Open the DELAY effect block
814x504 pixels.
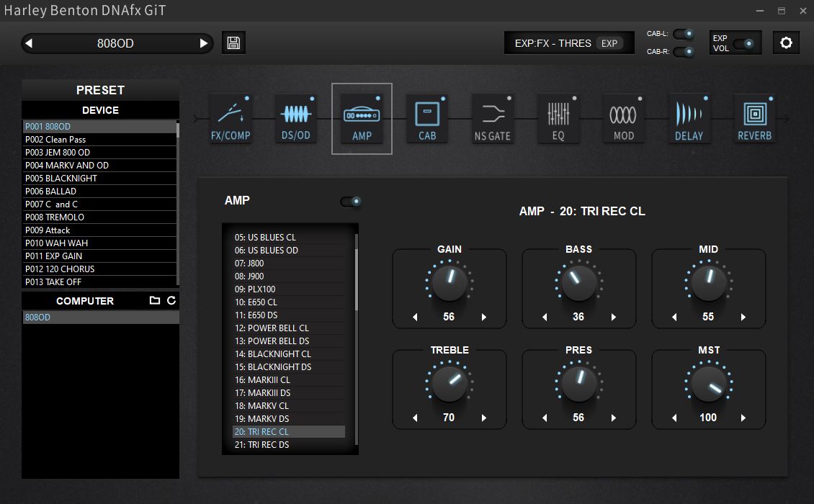(689, 119)
